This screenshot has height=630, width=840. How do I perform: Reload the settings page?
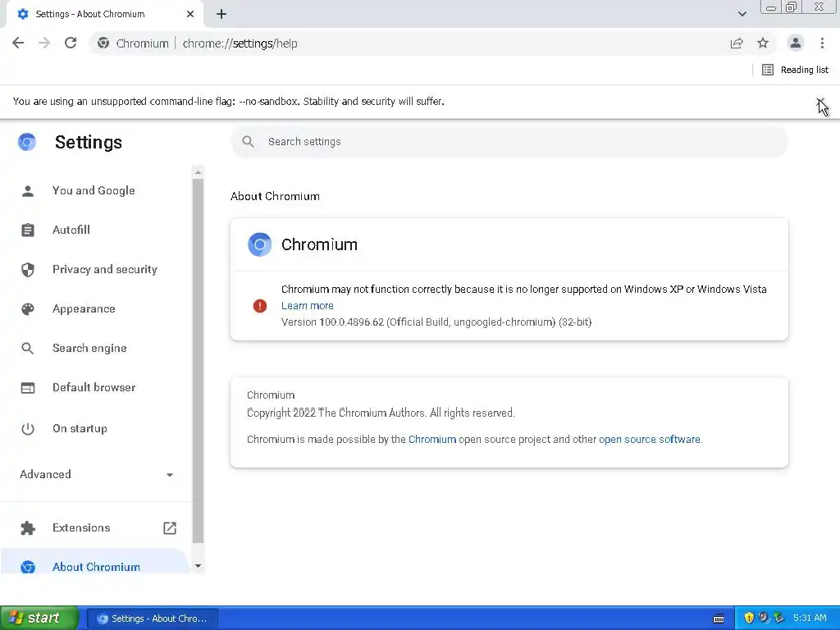click(x=71, y=43)
